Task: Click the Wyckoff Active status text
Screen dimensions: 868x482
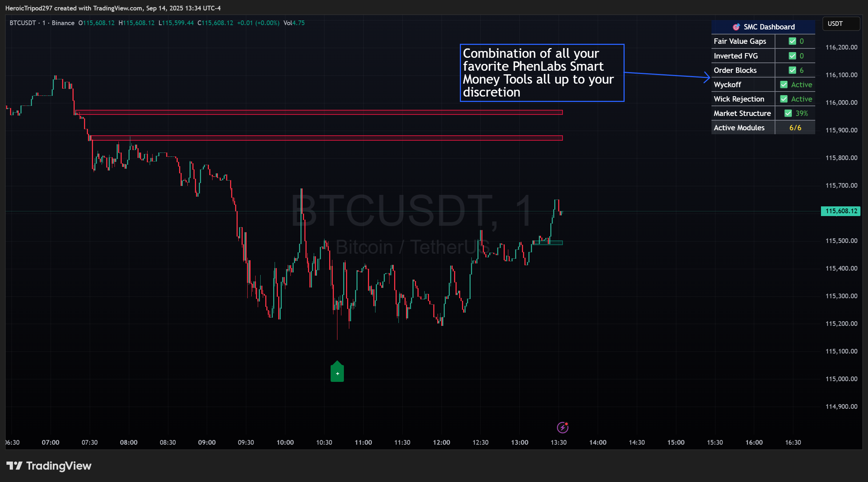Action: (802, 84)
